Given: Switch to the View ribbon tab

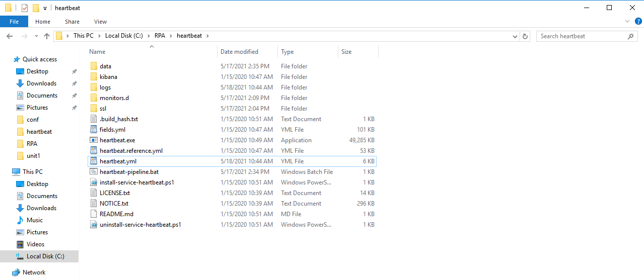Looking at the screenshot, I should click(x=100, y=22).
